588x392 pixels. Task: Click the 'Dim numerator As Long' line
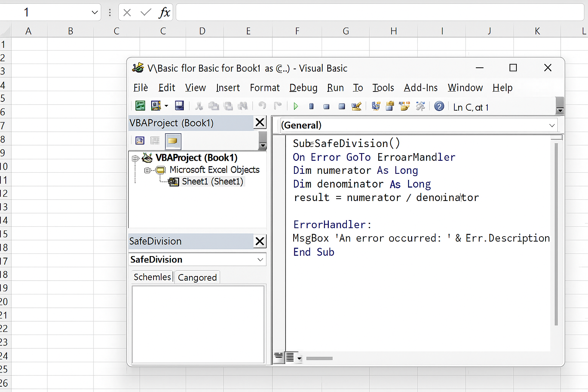click(355, 170)
